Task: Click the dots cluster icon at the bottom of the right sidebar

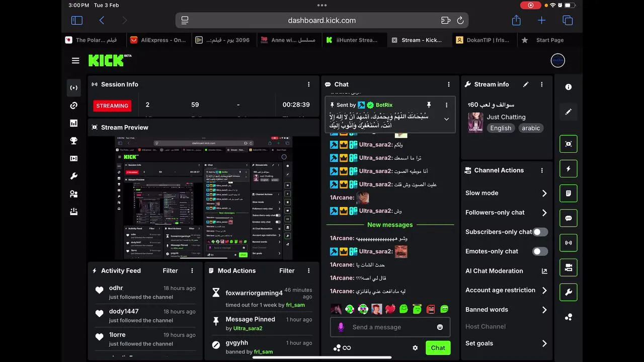Action: [569, 317]
